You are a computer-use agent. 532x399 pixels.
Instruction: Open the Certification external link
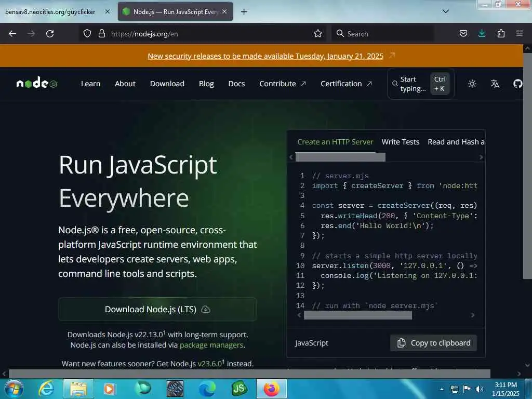pos(345,84)
